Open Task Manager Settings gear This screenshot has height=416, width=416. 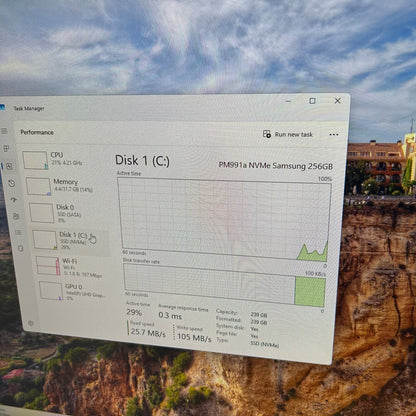click(31, 323)
